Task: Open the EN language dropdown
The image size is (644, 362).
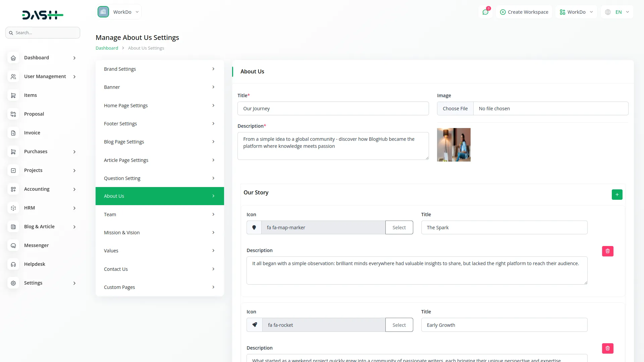Action: [618, 12]
